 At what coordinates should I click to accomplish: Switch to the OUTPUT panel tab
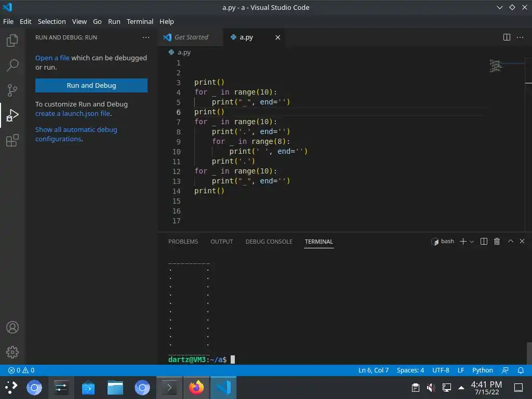click(x=221, y=242)
